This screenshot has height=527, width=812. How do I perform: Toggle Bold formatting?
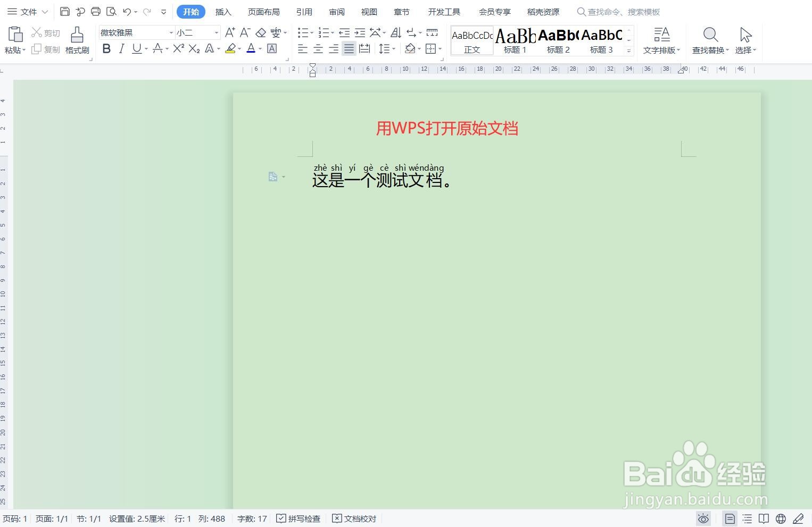click(106, 49)
